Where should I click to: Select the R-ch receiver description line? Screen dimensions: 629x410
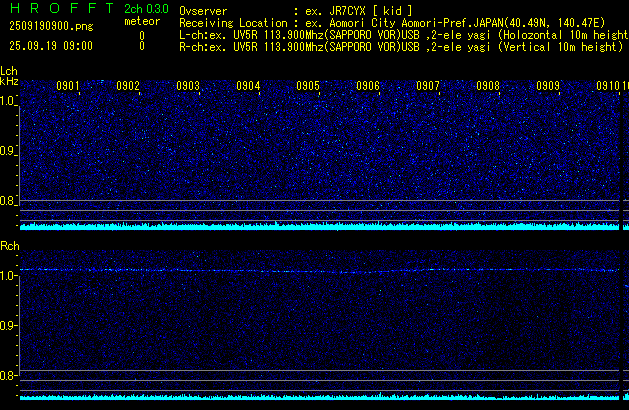click(400, 46)
